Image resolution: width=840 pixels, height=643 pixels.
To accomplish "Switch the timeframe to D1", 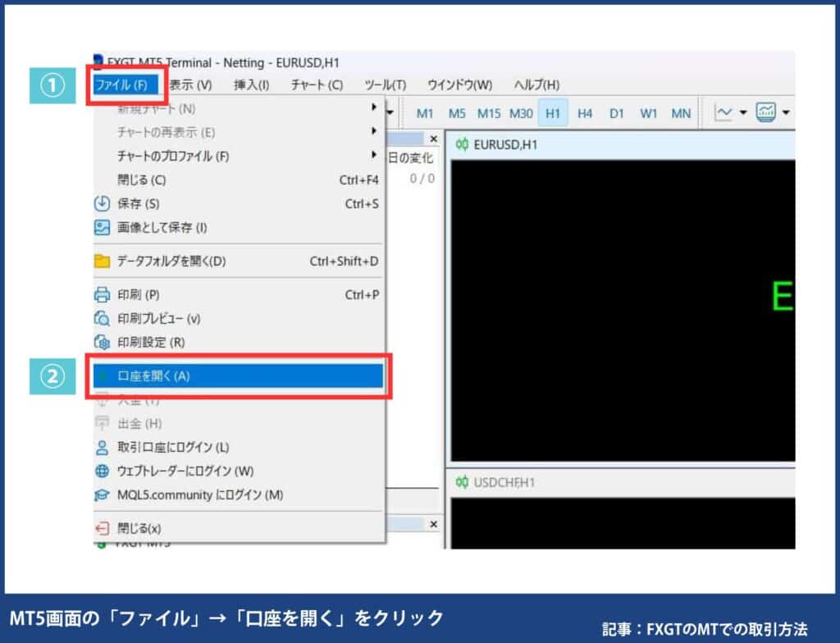I will point(617,113).
